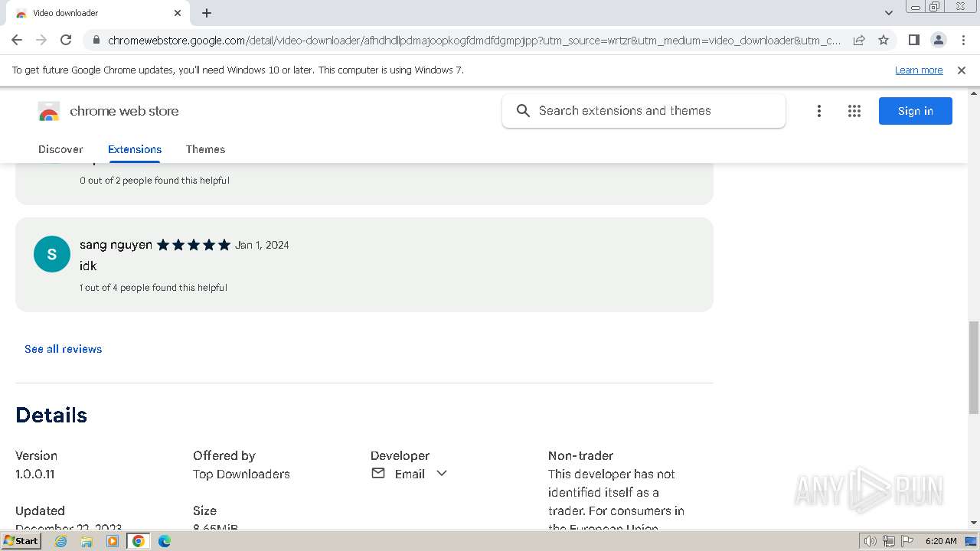Open the browser side panel
Image resolution: width=980 pixels, height=551 pixels.
[913, 40]
